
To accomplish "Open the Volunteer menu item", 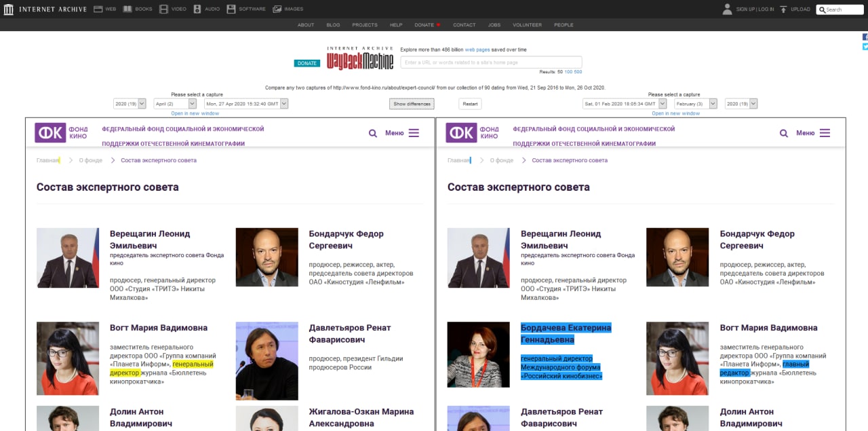I will [x=527, y=25].
